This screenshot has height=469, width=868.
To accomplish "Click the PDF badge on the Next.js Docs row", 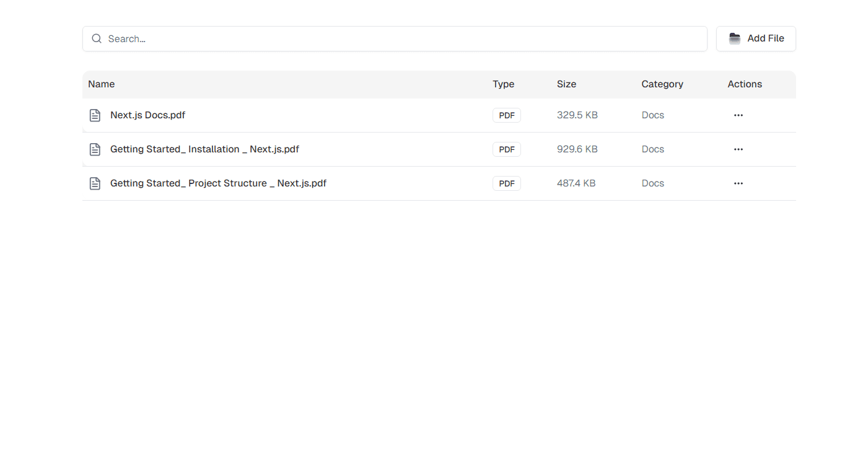I will (506, 115).
